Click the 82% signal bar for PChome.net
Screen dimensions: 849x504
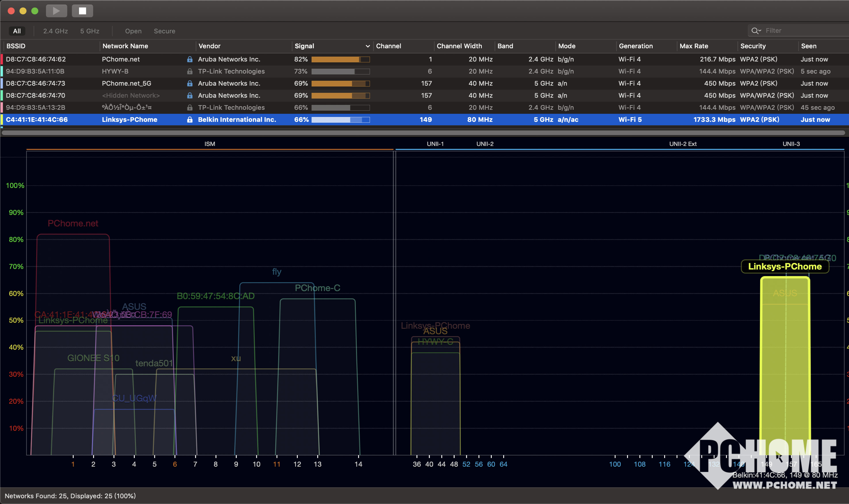pos(340,59)
